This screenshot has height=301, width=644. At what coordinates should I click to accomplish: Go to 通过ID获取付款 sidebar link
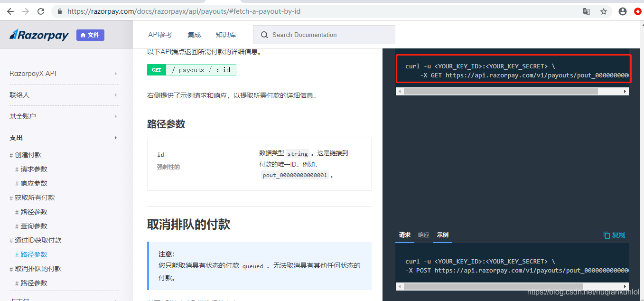point(38,240)
